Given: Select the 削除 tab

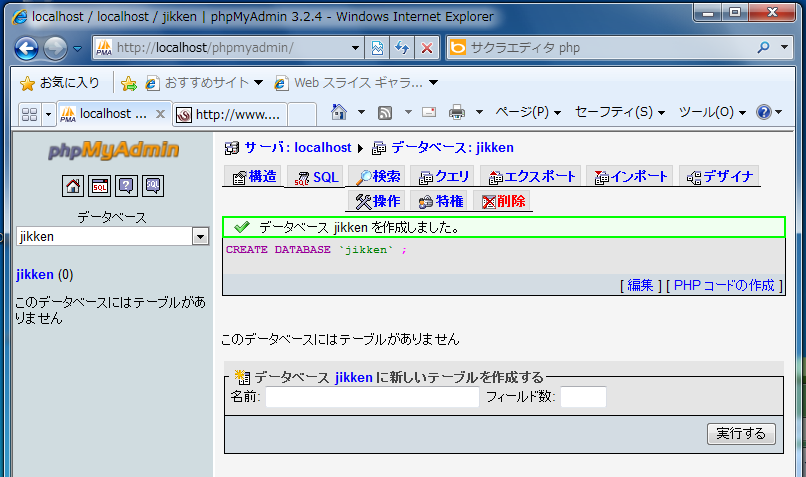Looking at the screenshot, I should point(504,202).
